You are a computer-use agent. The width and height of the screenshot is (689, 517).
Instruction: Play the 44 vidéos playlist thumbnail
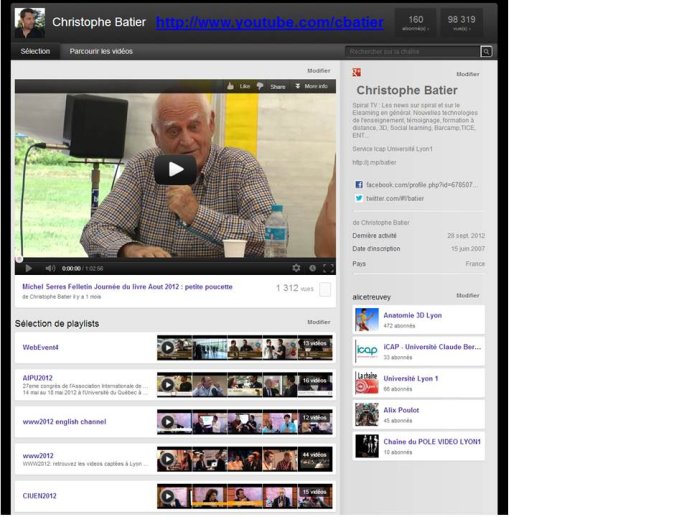167,459
